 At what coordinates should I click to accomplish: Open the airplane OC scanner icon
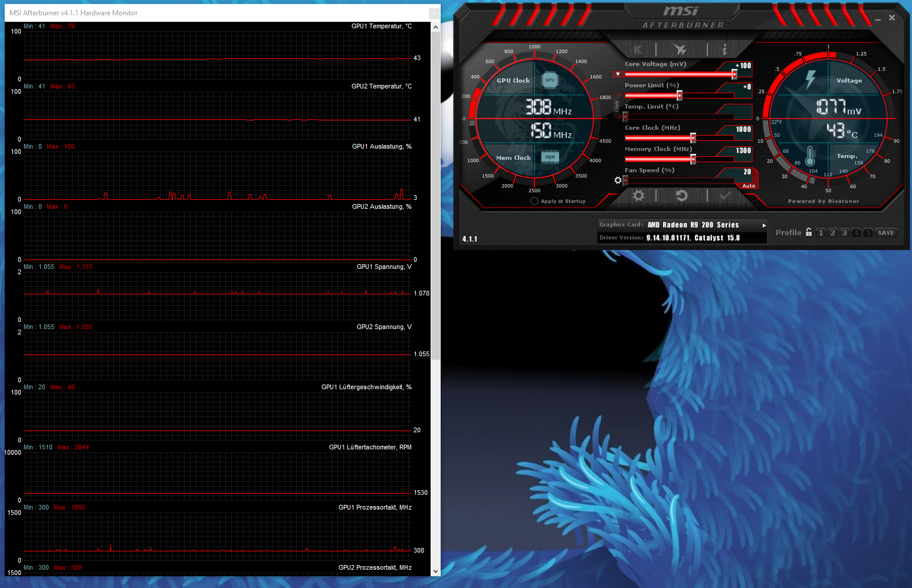(680, 49)
